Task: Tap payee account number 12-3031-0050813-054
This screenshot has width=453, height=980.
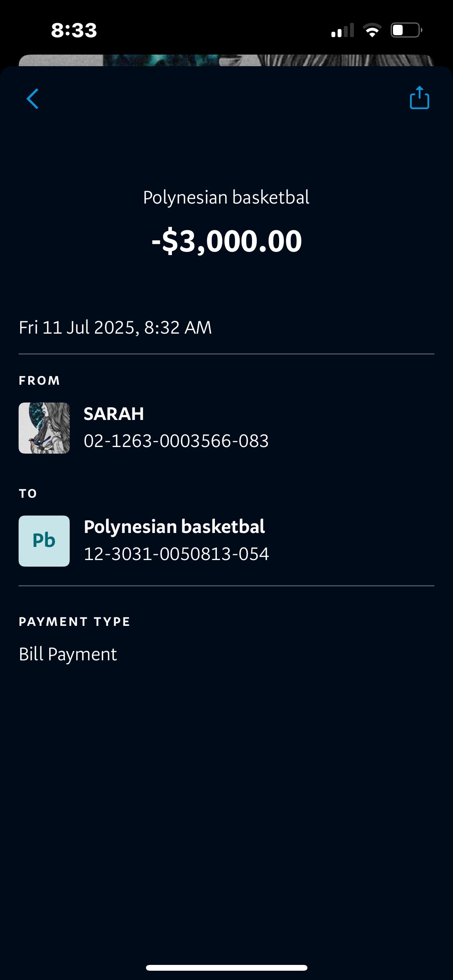Action: (x=176, y=554)
